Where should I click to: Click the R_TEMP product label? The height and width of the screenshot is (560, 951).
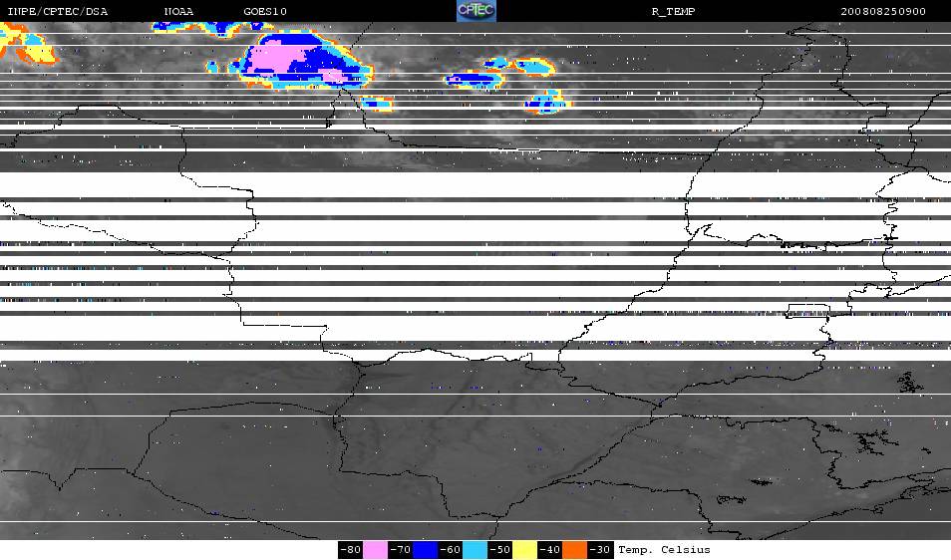point(673,12)
